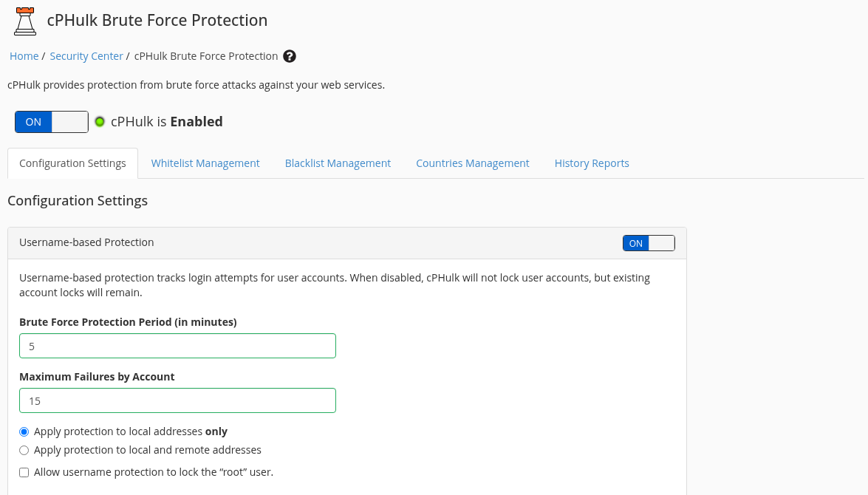Screen dimensions: 868x495
Task: Focus the Brute Force Protection Period field
Action: [x=178, y=346]
